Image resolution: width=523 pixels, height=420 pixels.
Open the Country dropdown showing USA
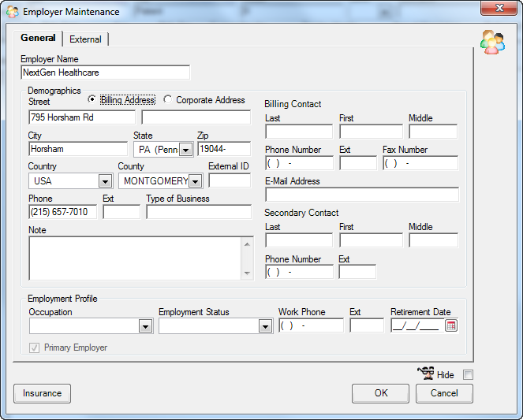click(x=105, y=181)
